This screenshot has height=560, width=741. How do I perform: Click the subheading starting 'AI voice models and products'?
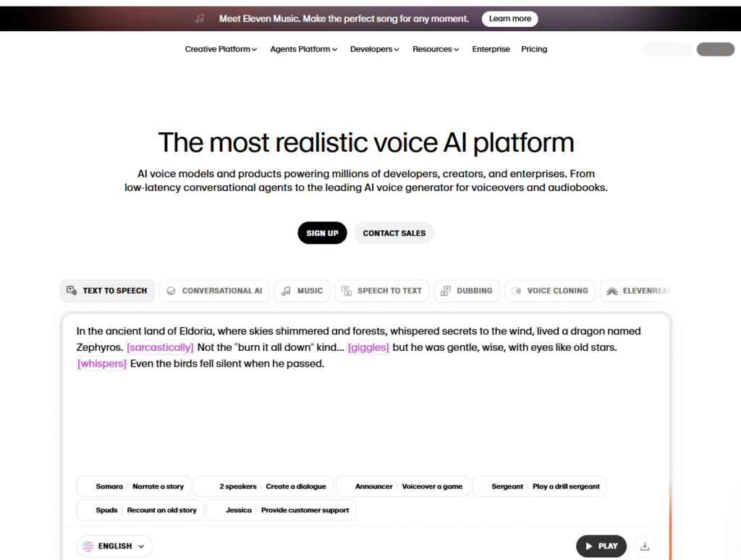[x=366, y=181]
